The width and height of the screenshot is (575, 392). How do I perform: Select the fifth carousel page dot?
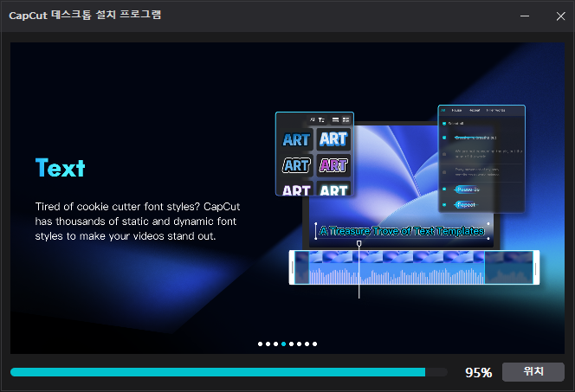[x=292, y=344]
